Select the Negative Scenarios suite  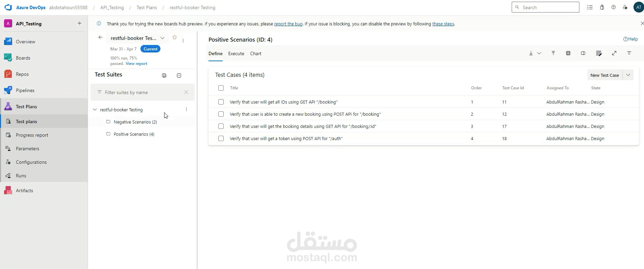[135, 122]
